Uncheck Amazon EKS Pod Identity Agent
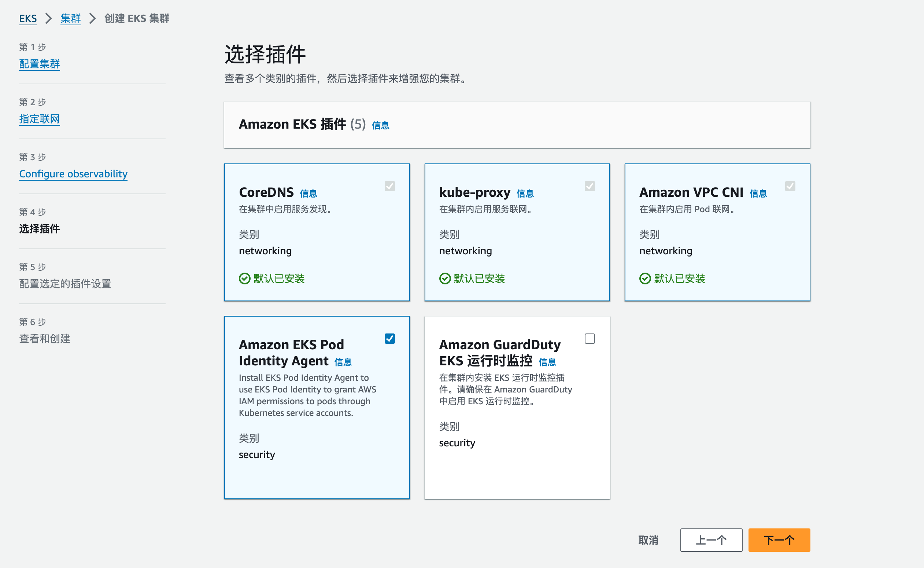The image size is (924, 568). (390, 339)
